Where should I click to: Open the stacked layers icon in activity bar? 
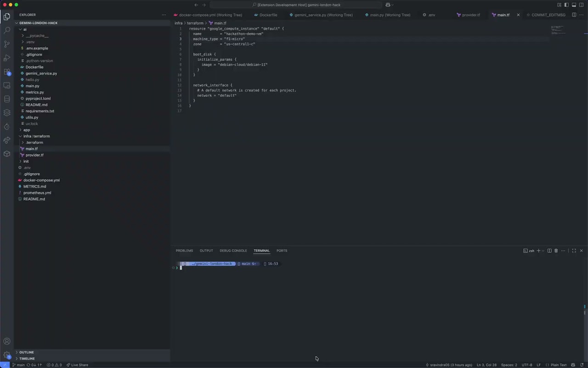7,113
